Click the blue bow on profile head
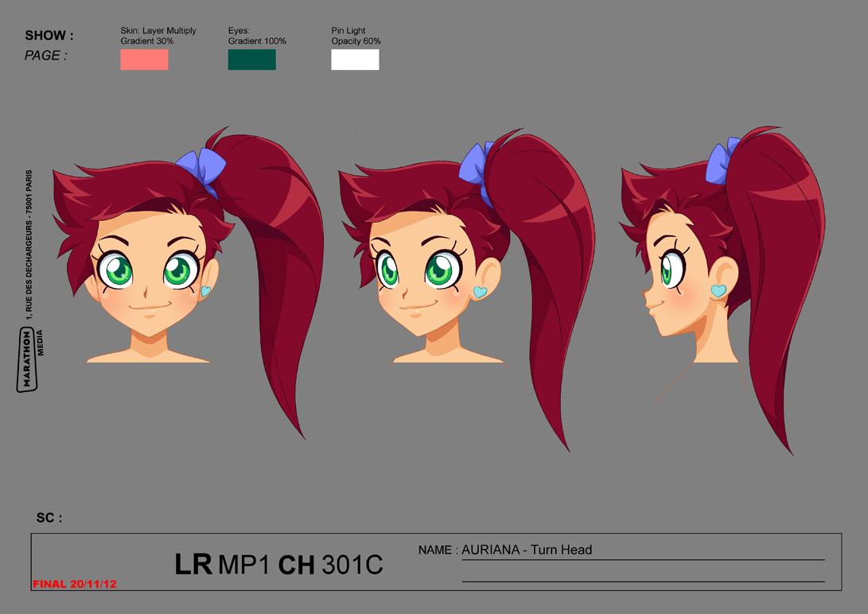This screenshot has width=868, height=614. coord(718,164)
